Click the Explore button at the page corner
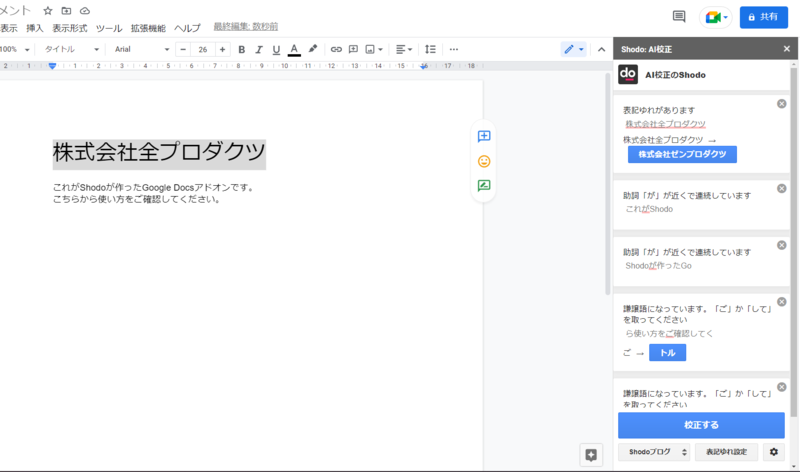 tap(591, 455)
